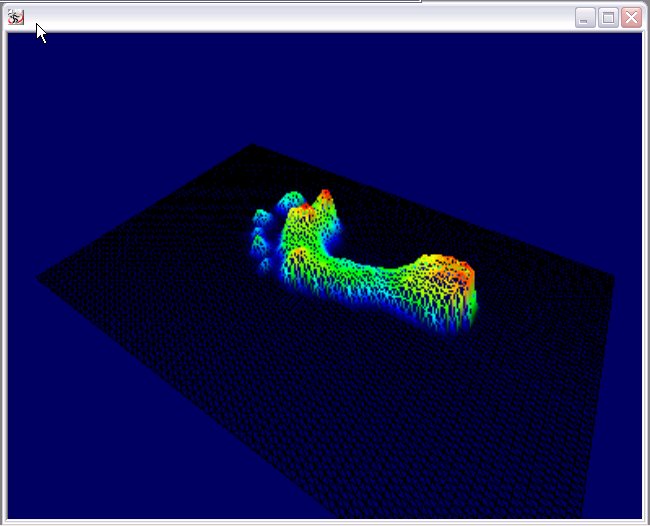Click the far top corner of the grid
This screenshot has height=526, width=650.
tap(252, 147)
